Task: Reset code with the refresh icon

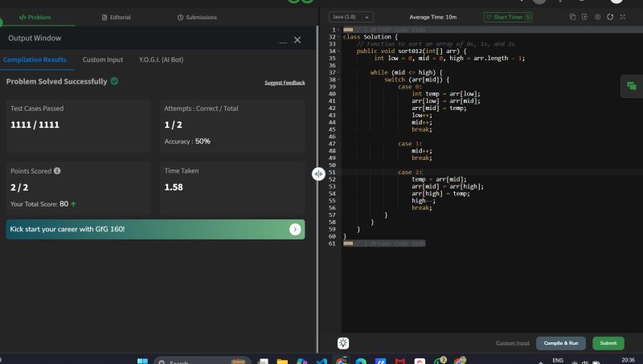Action: pyautogui.click(x=610, y=17)
